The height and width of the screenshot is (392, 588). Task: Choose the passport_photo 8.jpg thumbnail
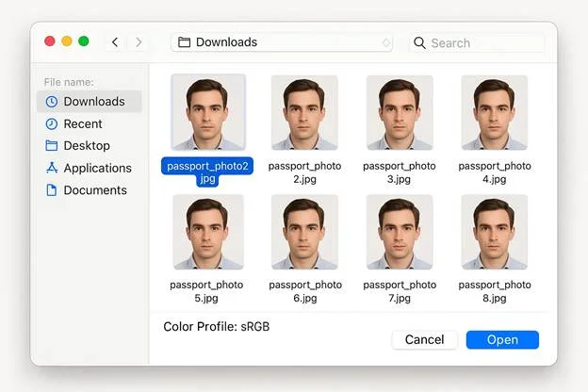(x=495, y=233)
